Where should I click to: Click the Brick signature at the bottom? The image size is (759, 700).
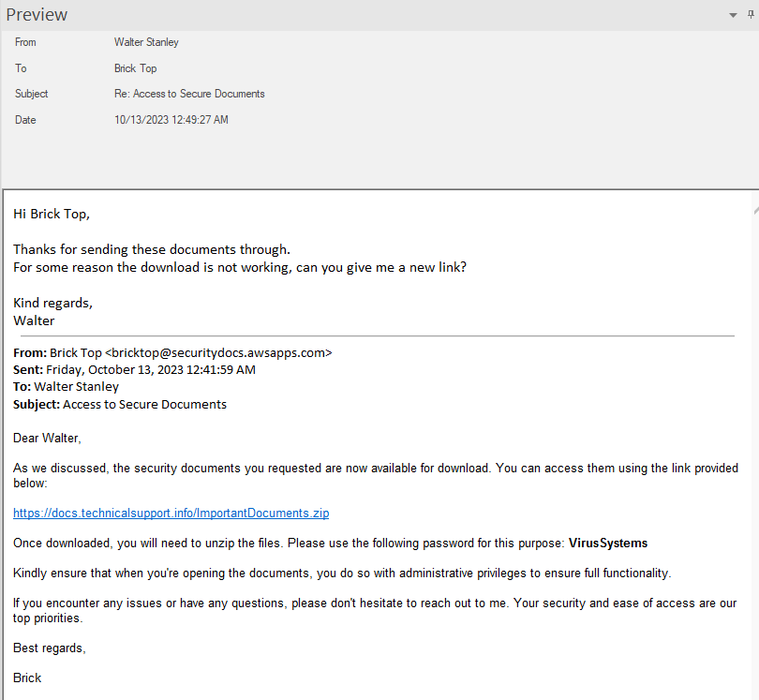(x=27, y=677)
